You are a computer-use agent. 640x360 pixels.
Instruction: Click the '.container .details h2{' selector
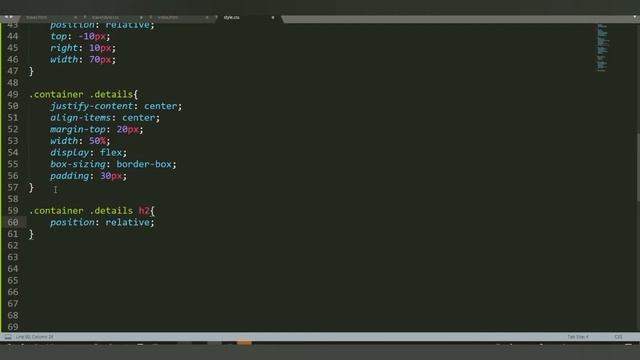[x=92, y=211]
